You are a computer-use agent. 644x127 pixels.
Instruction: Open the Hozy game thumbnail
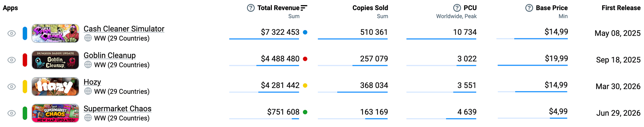click(55, 86)
